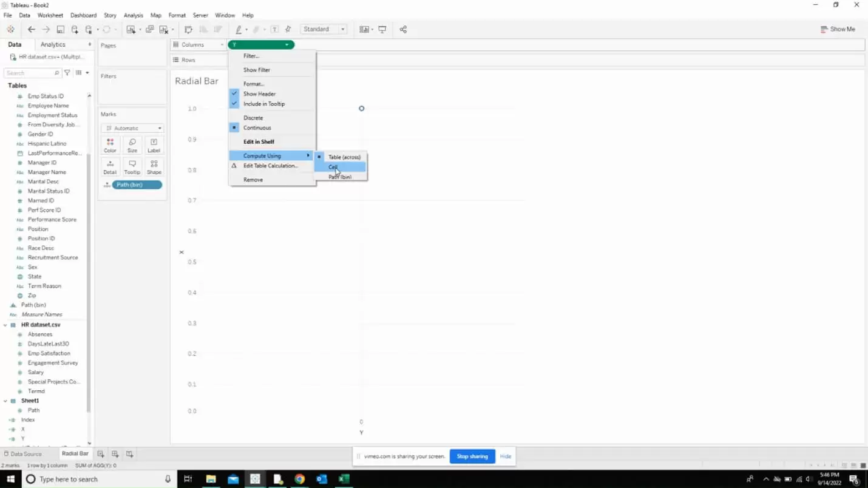
Task: Click the new story tab icon
Action: click(x=129, y=453)
